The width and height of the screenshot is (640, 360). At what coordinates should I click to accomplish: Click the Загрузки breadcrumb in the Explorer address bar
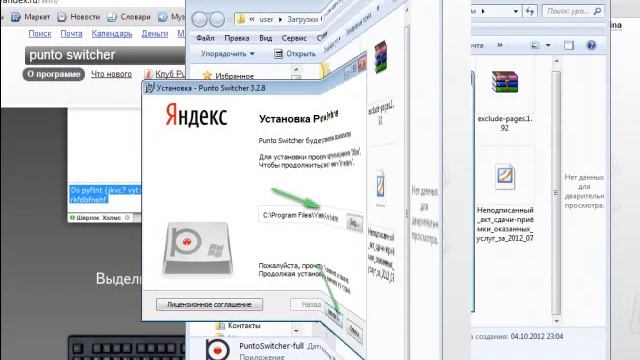coord(302,19)
